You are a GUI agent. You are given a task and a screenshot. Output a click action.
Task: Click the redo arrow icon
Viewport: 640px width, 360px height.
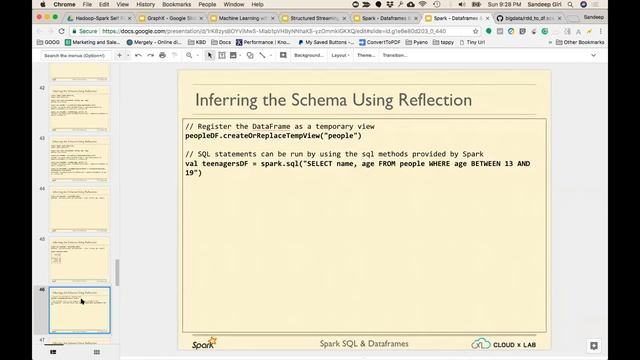coord(151,55)
